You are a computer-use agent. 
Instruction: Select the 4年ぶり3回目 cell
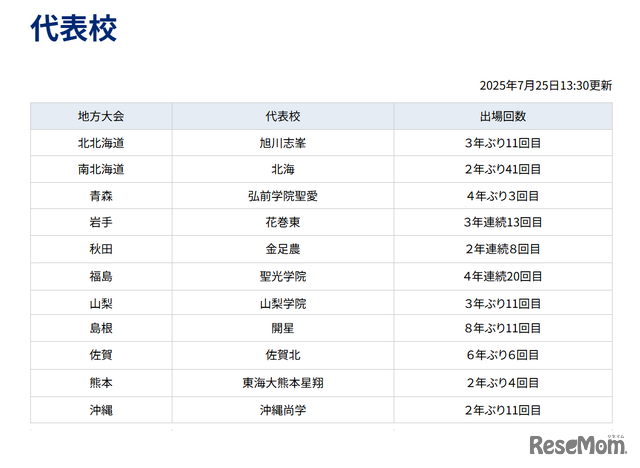click(x=503, y=196)
